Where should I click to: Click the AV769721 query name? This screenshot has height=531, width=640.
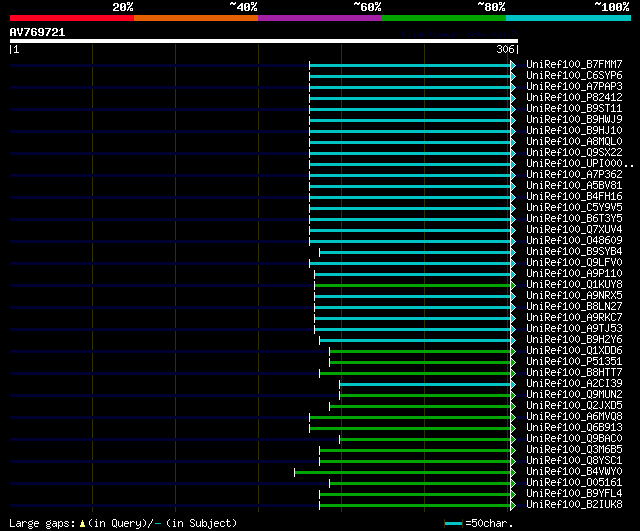click(37, 33)
